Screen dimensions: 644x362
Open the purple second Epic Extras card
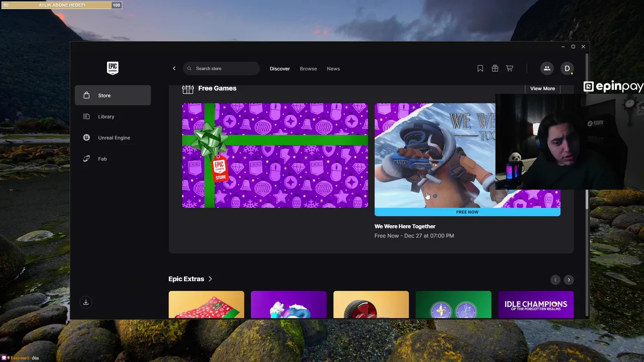289,305
